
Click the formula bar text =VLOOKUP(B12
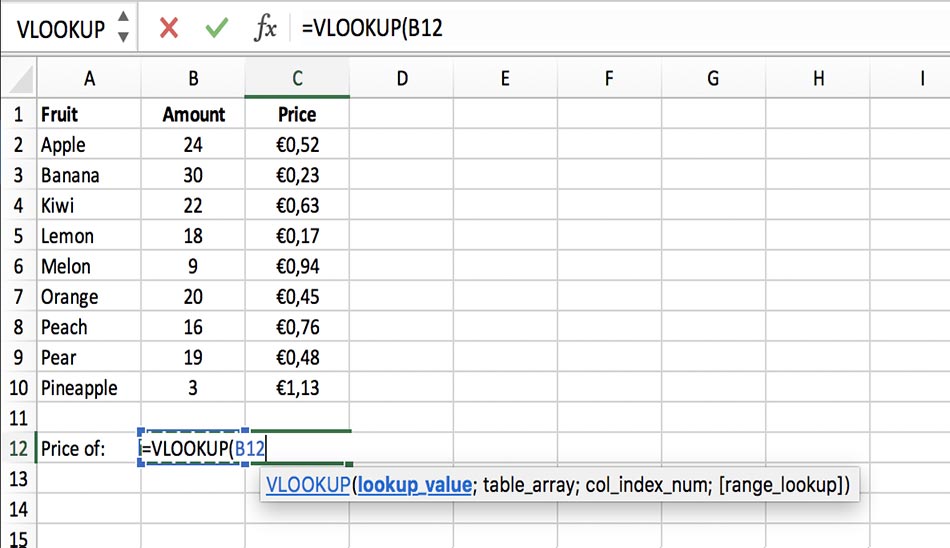pos(372,28)
